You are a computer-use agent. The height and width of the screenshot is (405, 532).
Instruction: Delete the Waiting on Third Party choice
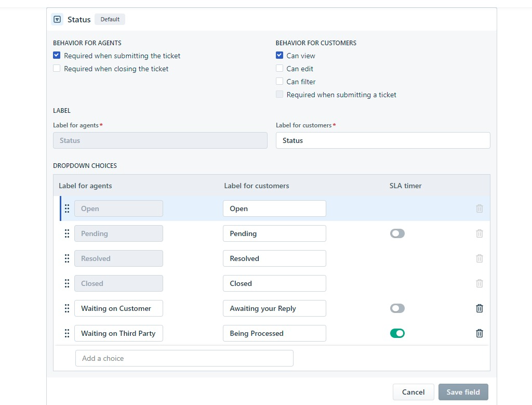coord(480,333)
